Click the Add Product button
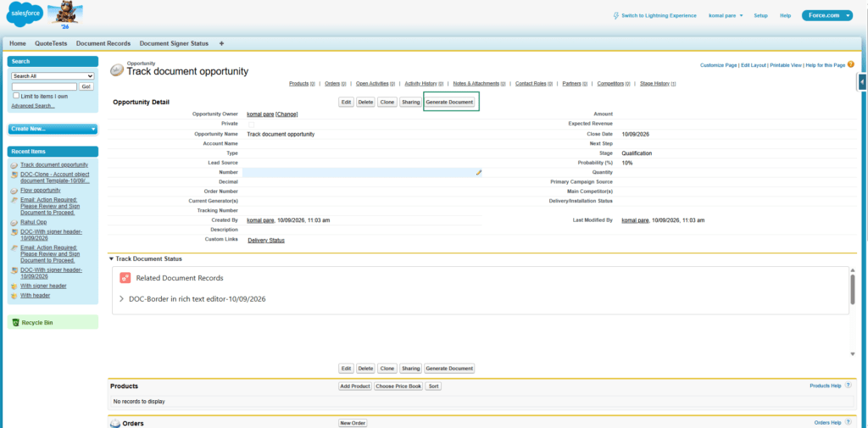Image resolution: width=868 pixels, height=428 pixels. point(355,386)
